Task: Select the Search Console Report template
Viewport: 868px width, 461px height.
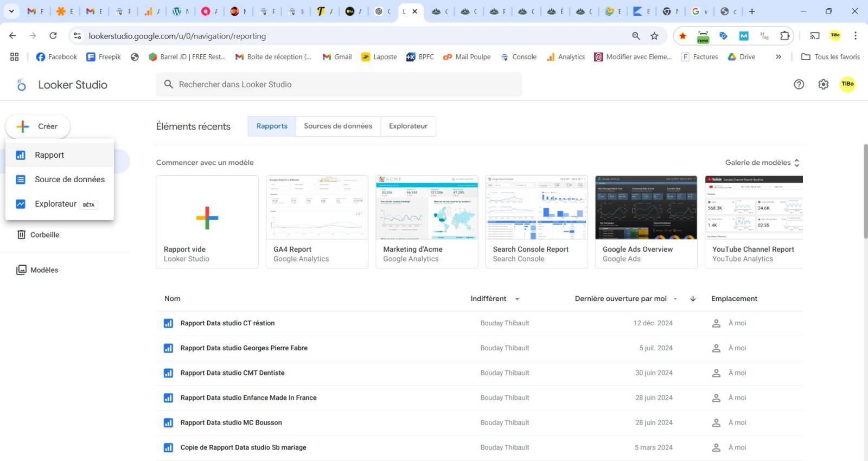Action: click(x=536, y=221)
